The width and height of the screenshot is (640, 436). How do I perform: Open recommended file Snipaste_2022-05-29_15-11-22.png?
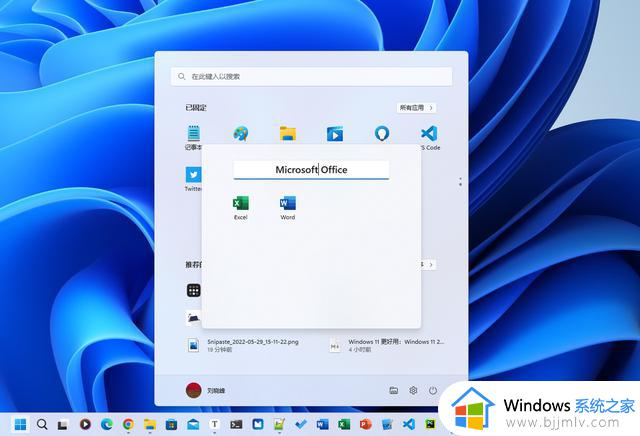(243, 345)
